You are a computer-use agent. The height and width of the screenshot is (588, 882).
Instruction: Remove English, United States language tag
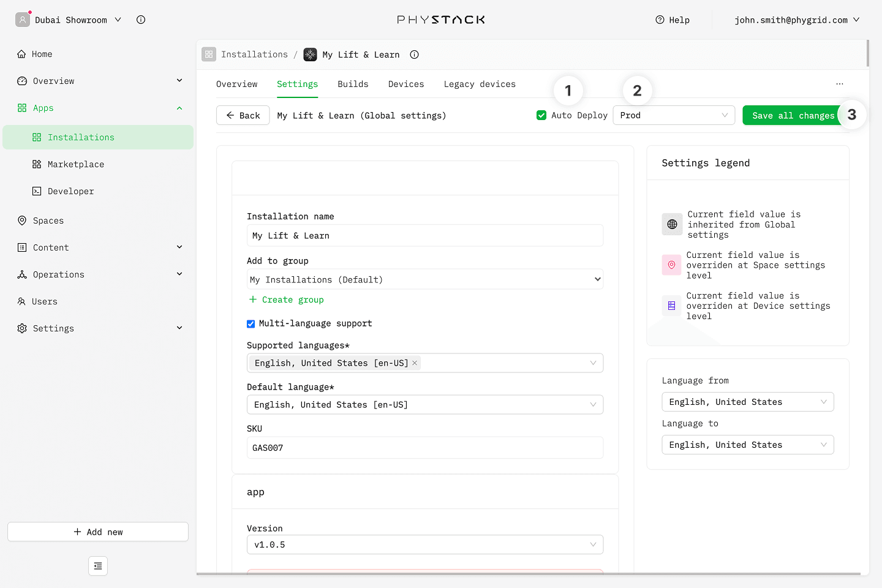pyautogui.click(x=415, y=363)
